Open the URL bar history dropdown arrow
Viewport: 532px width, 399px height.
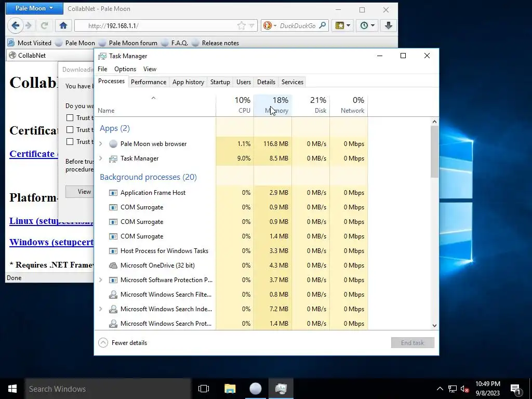point(252,26)
